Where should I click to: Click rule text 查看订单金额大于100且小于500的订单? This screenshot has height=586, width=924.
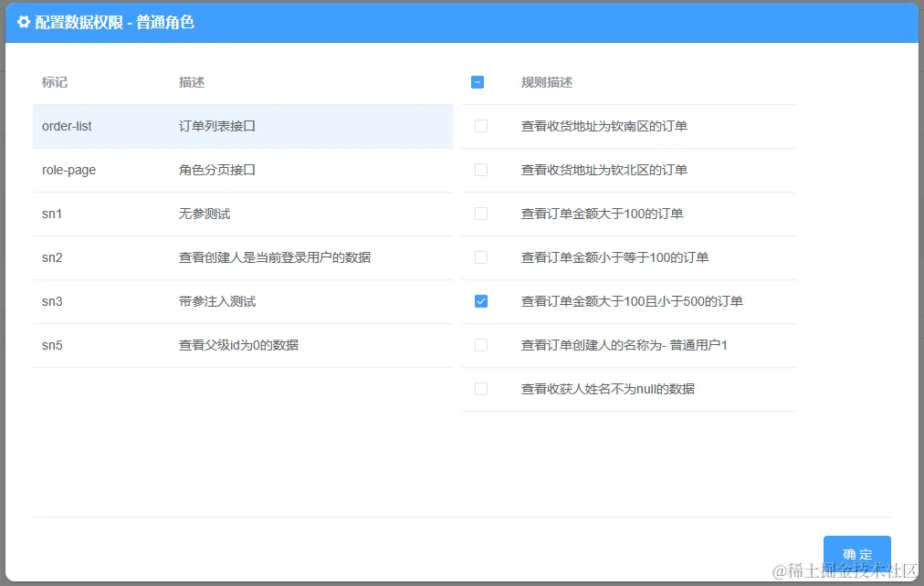point(632,301)
